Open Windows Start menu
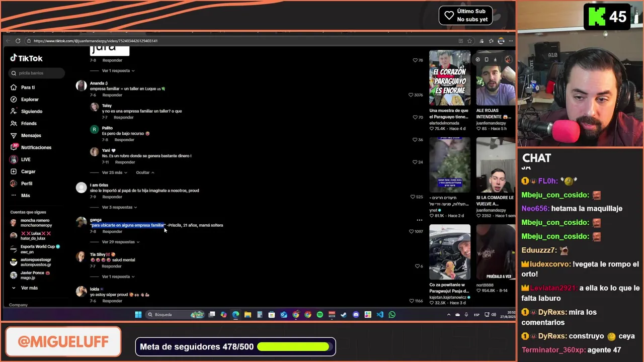The height and width of the screenshot is (362, 644). [138, 315]
